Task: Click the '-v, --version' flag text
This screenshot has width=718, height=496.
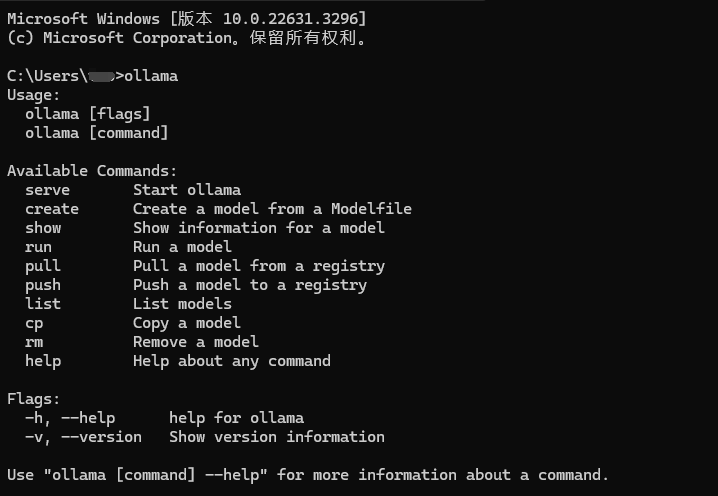Action: coord(83,437)
